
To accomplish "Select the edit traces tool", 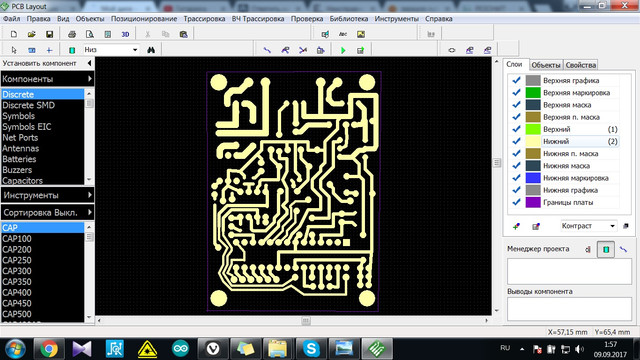I will (285, 50).
